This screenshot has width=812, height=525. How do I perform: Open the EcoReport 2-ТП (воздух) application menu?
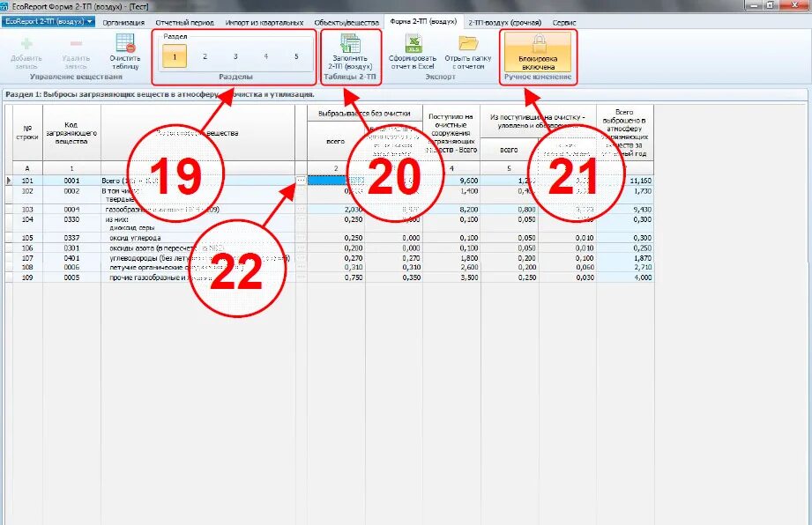48,22
